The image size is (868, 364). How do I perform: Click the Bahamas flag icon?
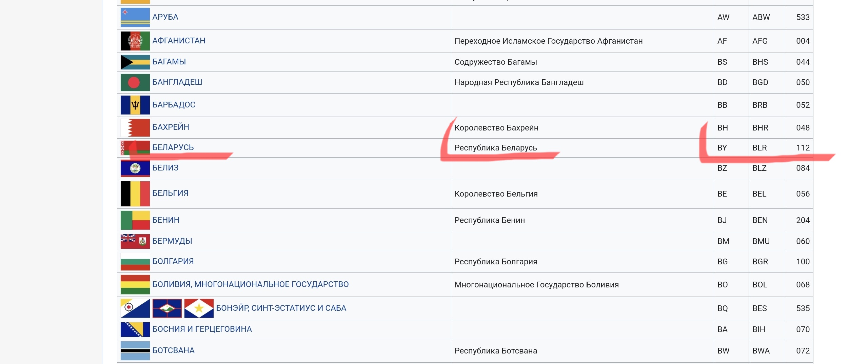135,62
